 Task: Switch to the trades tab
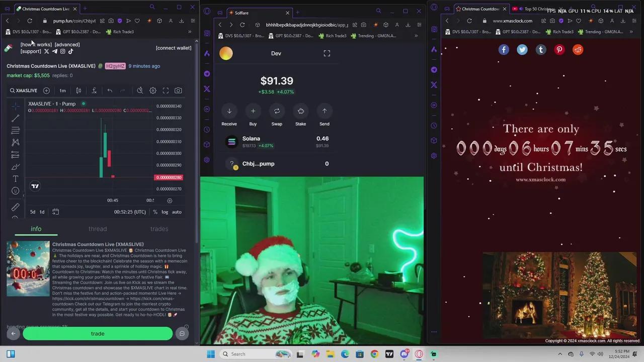[159, 229]
